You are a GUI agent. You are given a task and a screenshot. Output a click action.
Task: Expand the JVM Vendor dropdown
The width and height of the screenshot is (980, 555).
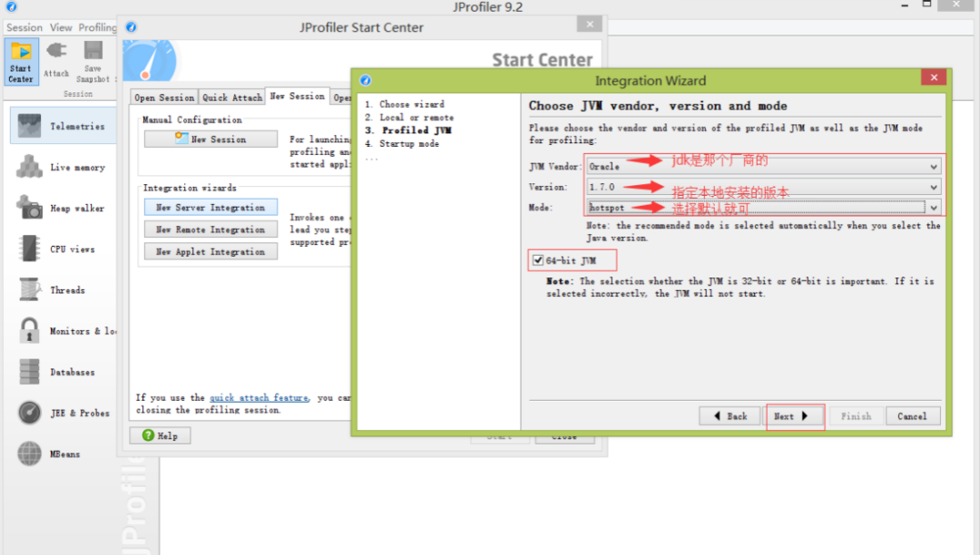[x=933, y=167]
